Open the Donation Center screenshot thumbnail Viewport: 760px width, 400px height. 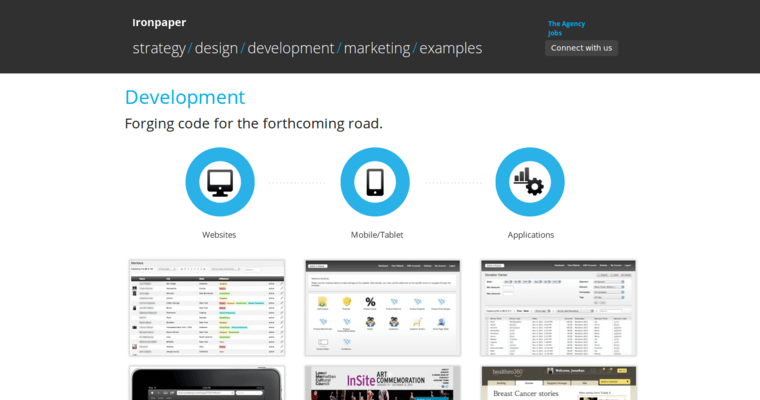pos(558,307)
